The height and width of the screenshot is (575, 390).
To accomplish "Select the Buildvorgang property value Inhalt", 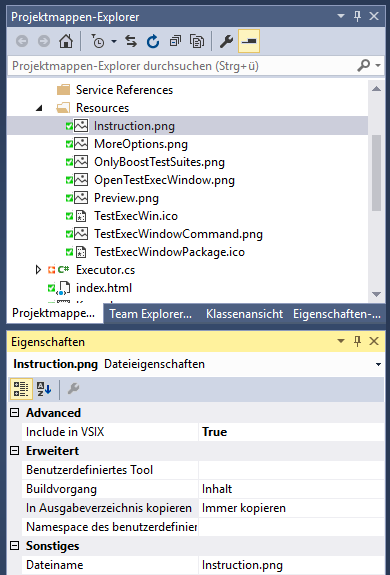I will point(291,489).
